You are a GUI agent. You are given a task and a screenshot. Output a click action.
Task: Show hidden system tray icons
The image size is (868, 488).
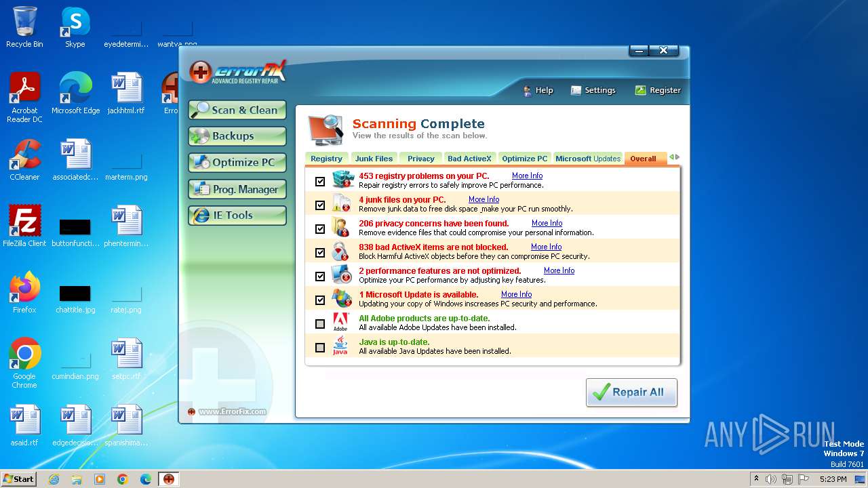[x=755, y=479]
